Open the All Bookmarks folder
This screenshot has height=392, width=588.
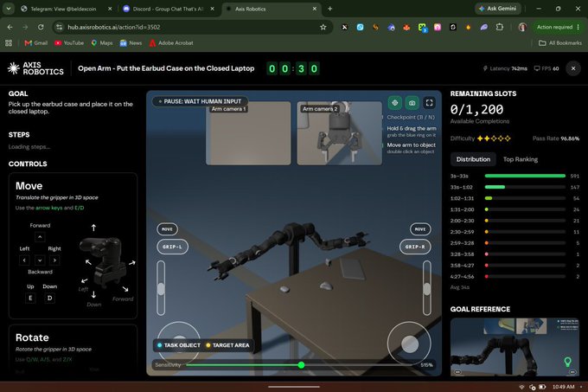(x=559, y=42)
